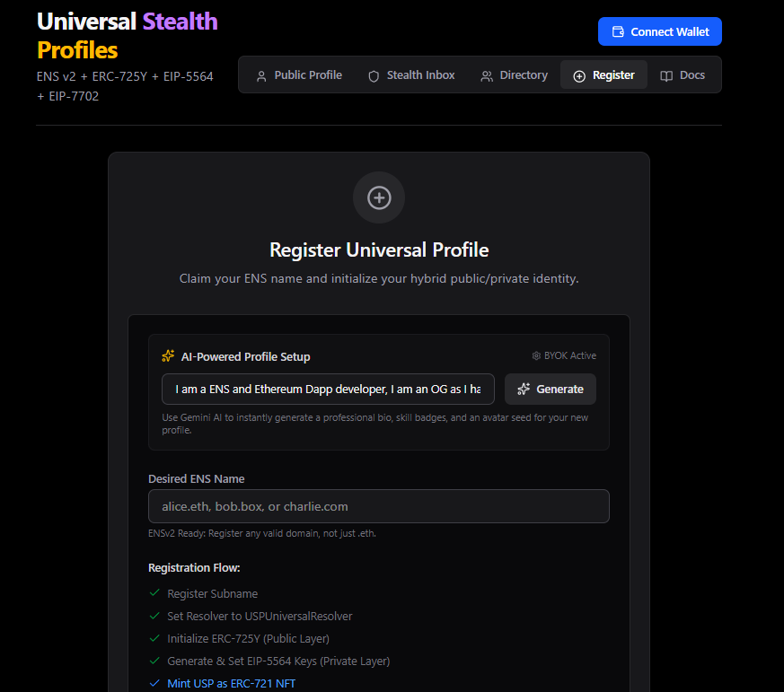Image resolution: width=784 pixels, height=692 pixels.
Task: Click the Universal Stealth Profiles title
Action: point(127,36)
